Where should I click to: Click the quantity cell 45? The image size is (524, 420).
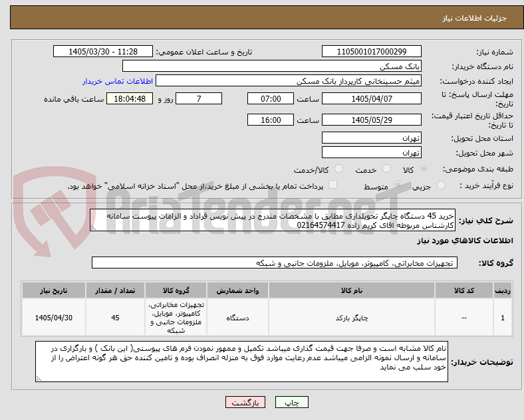click(115, 318)
